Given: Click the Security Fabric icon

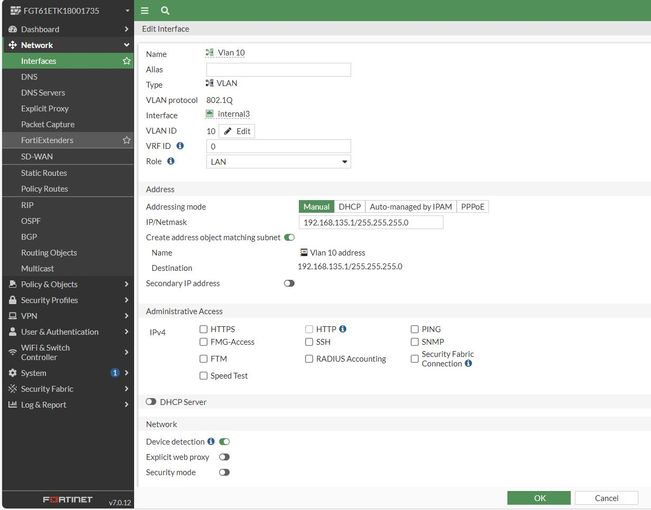Looking at the screenshot, I should (x=12, y=388).
